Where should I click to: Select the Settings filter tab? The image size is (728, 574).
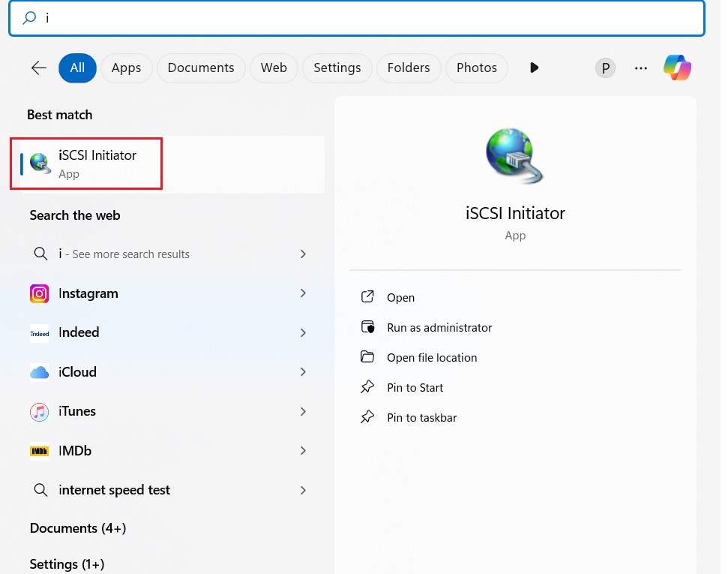tap(337, 68)
